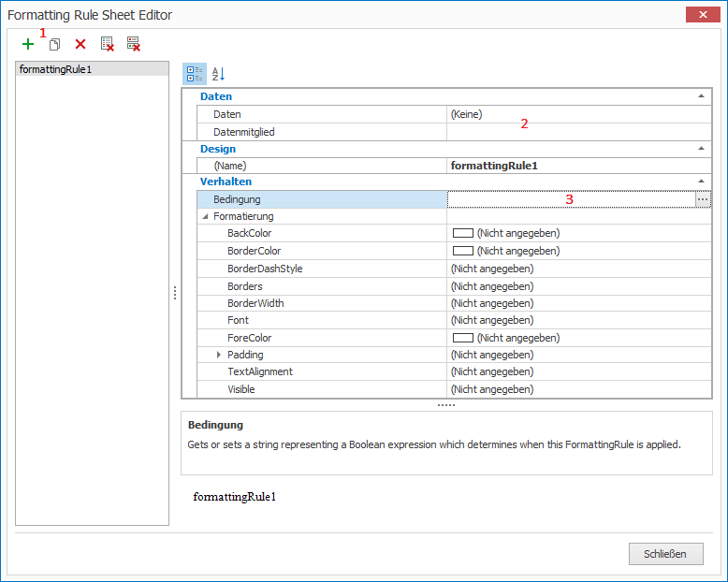The width and height of the screenshot is (728, 582).
Task: Open the Bedingung ellipsis editor button
Action: click(703, 199)
